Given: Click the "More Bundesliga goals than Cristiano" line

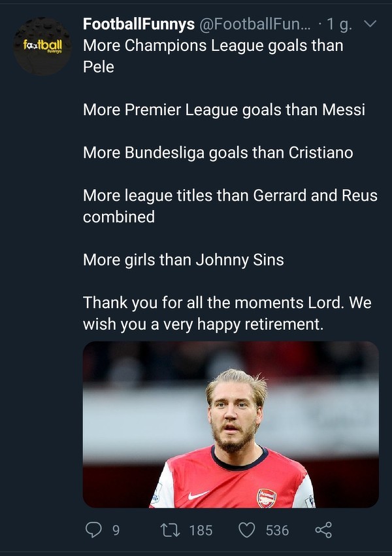Looking at the screenshot, I should click(x=218, y=152).
